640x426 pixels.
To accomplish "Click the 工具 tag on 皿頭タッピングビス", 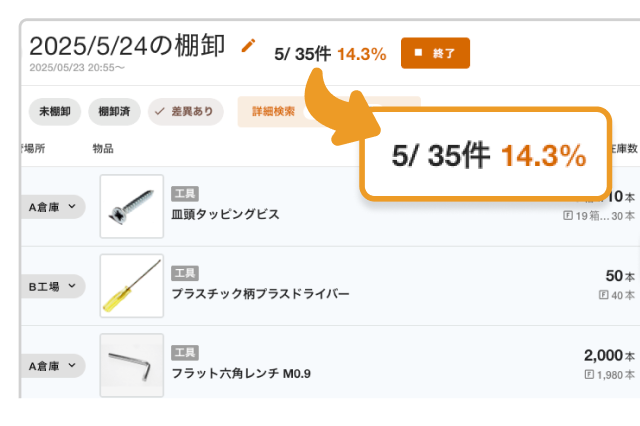I will [185, 193].
